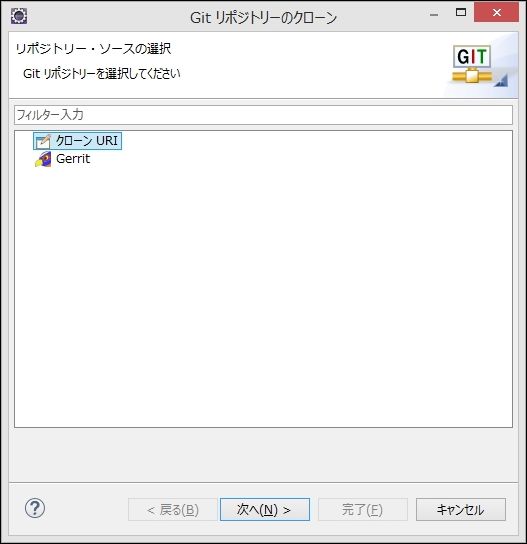
Task: Click the フィルター入力 filter text field
Action: pos(263,115)
